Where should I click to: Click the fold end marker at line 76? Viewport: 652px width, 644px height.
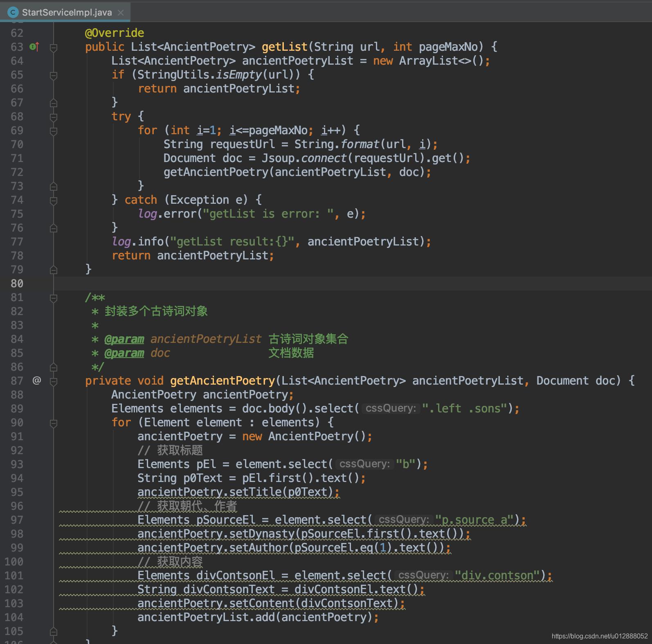(54, 228)
